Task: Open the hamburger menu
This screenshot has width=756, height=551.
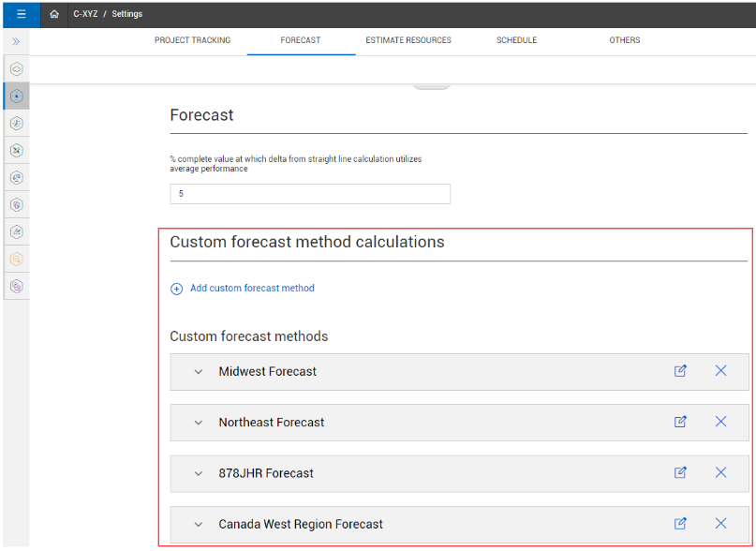Action: pyautogui.click(x=22, y=14)
